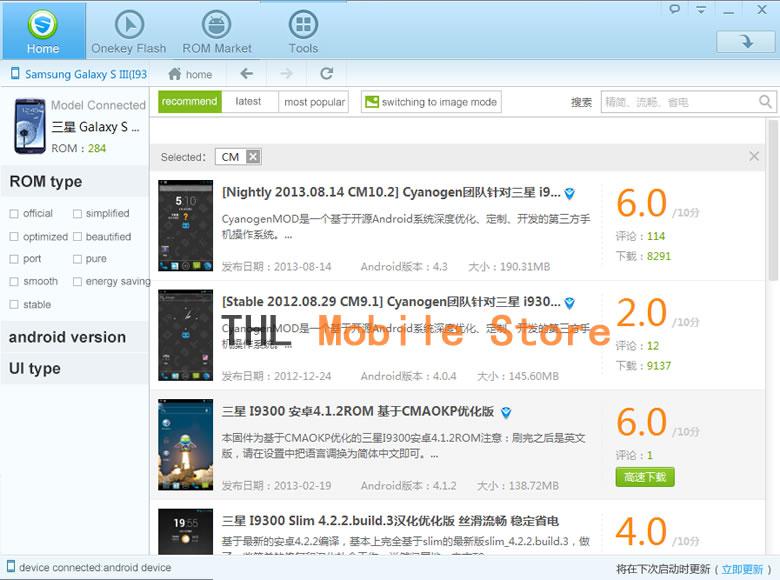The image size is (780, 580).
Task: Check the port ROM type checkbox
Action: 14,259
